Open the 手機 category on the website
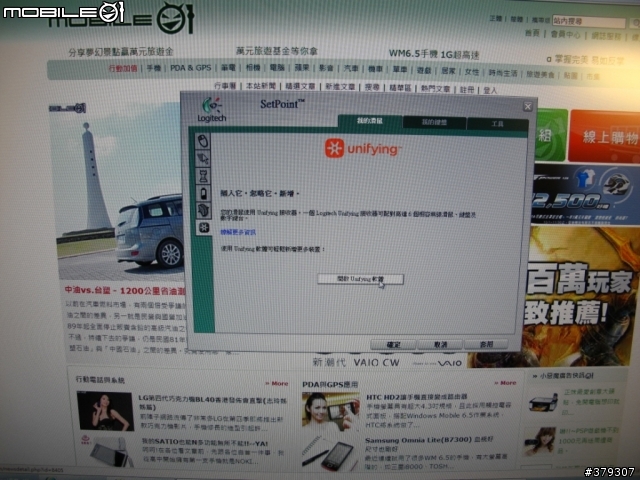The height and width of the screenshot is (480, 640). pyautogui.click(x=154, y=68)
